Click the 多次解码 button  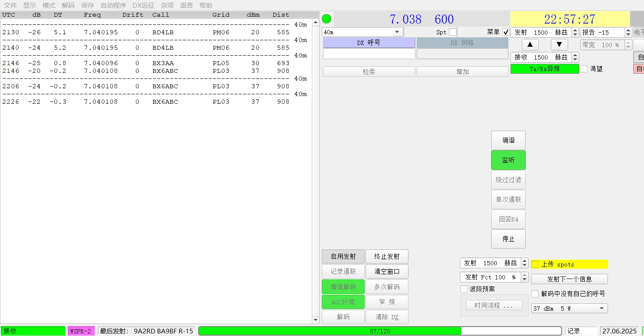[387, 287]
